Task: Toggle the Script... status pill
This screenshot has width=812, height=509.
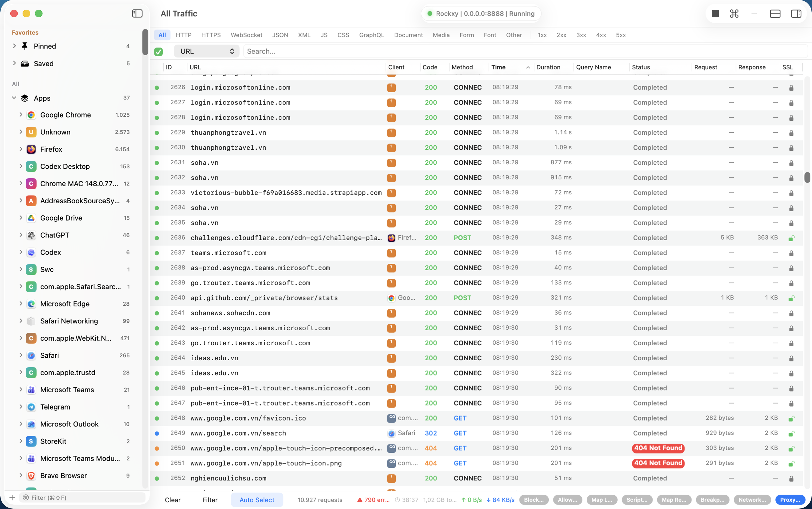Action: coord(637,500)
